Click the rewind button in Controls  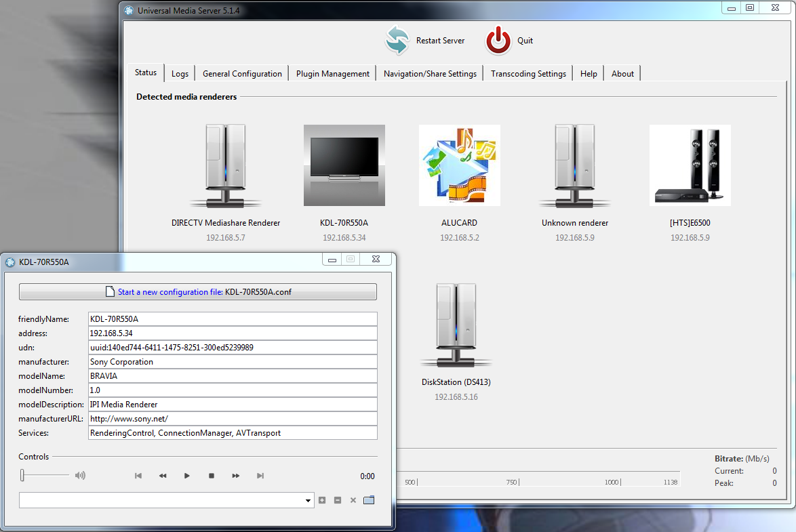click(x=163, y=476)
